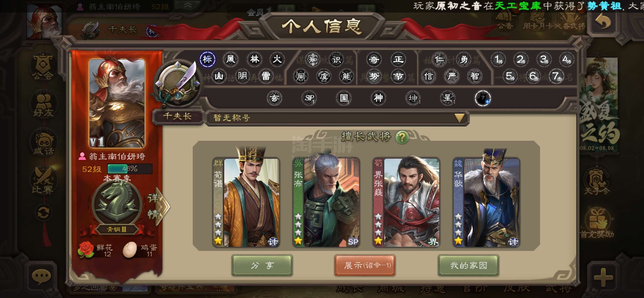This screenshot has width=644, height=298.
Task: Select the 标 package badge
Action: [x=207, y=59]
